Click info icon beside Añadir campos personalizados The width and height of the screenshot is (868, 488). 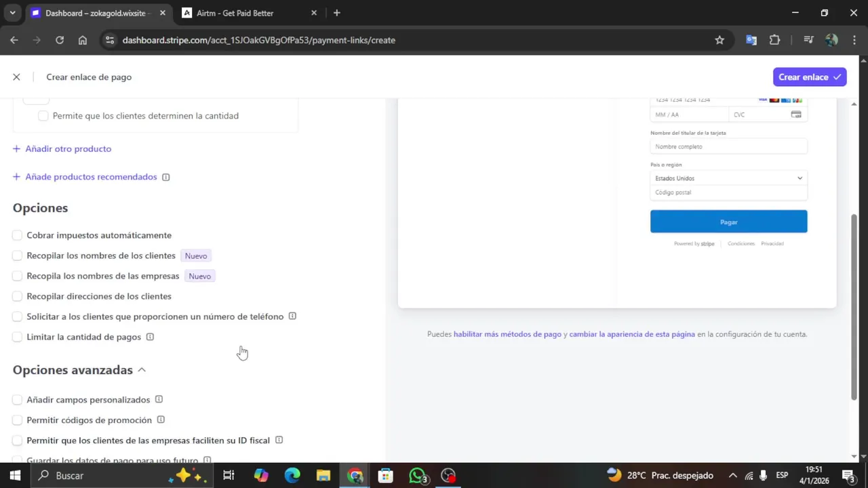point(159,399)
